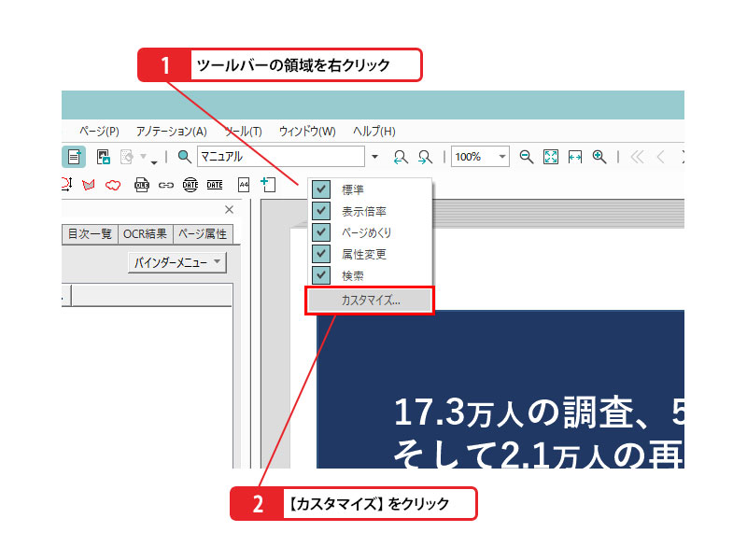Click the image page icon in toolbar
747x560 pixels.
tap(104, 157)
